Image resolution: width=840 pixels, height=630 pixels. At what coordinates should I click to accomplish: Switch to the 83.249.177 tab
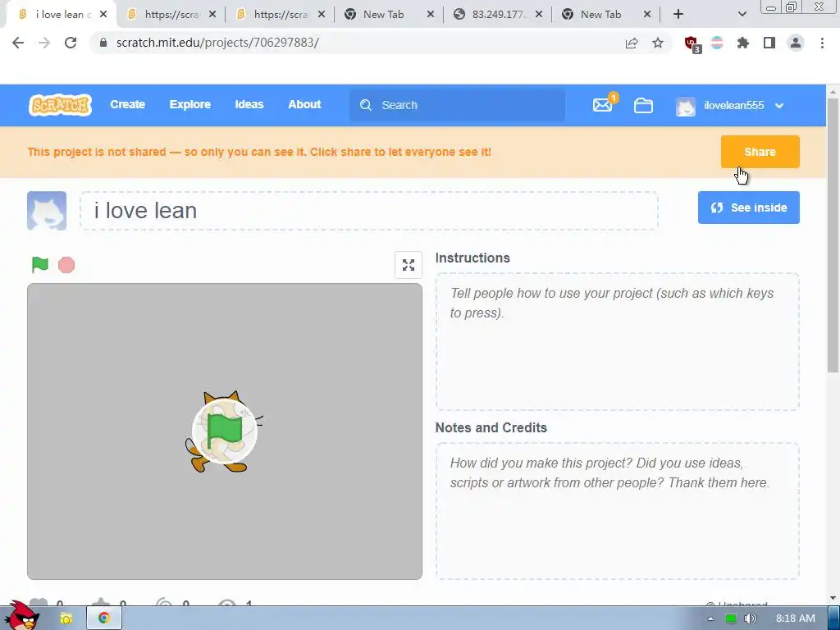498,15
